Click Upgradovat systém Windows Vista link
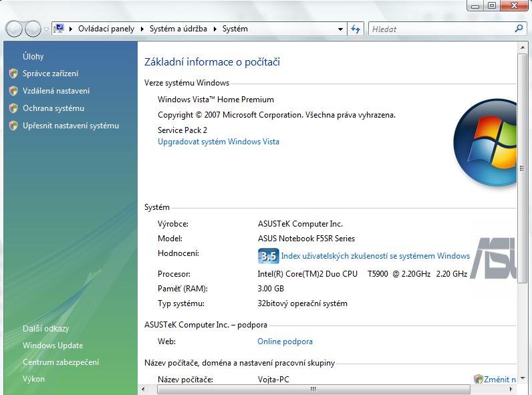Image resolution: width=532 pixels, height=395 pixels. coord(219,142)
